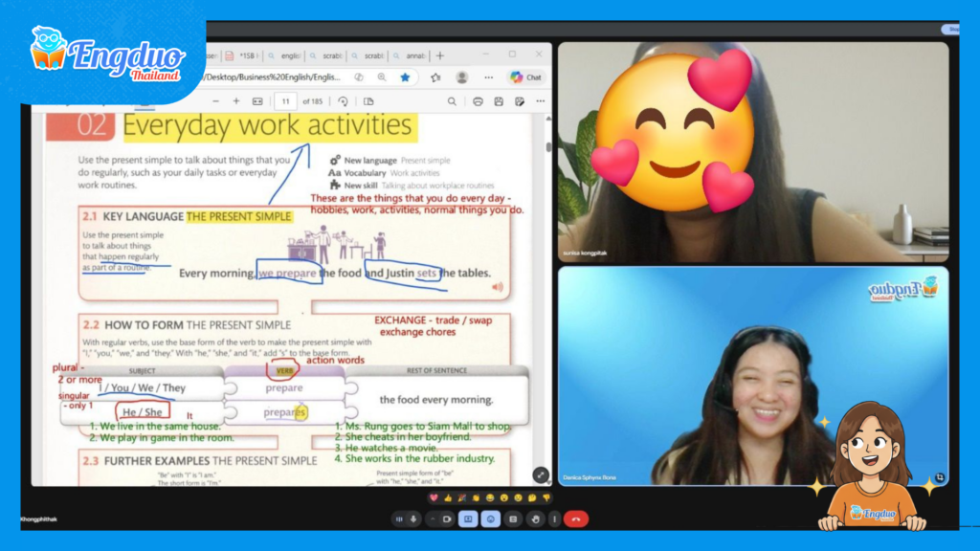The width and height of the screenshot is (980, 551).
Task: Click the expand fullscreen icon on shared screen
Action: (x=541, y=475)
